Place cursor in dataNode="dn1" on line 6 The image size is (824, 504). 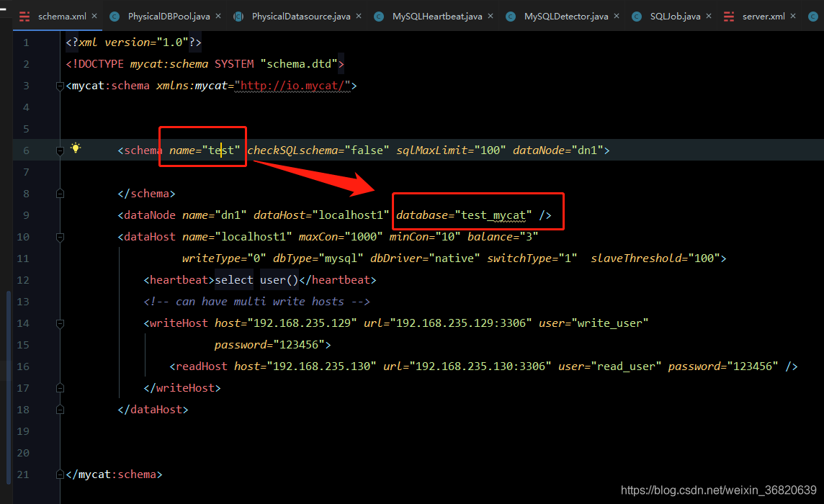pyautogui.click(x=558, y=150)
